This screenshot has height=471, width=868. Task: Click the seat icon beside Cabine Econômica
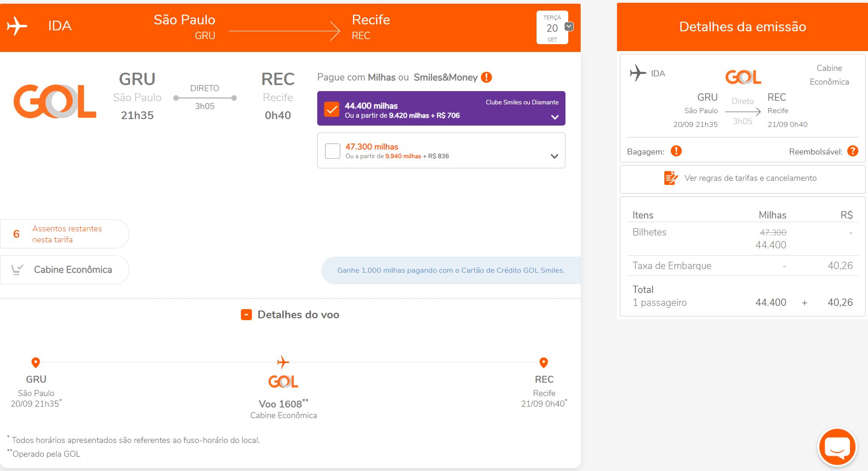(17, 270)
